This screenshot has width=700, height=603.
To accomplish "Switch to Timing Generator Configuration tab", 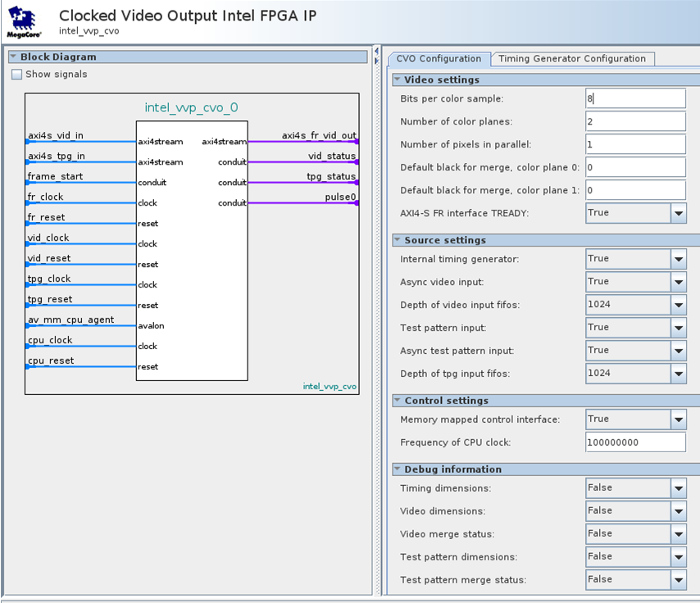I will (x=572, y=59).
